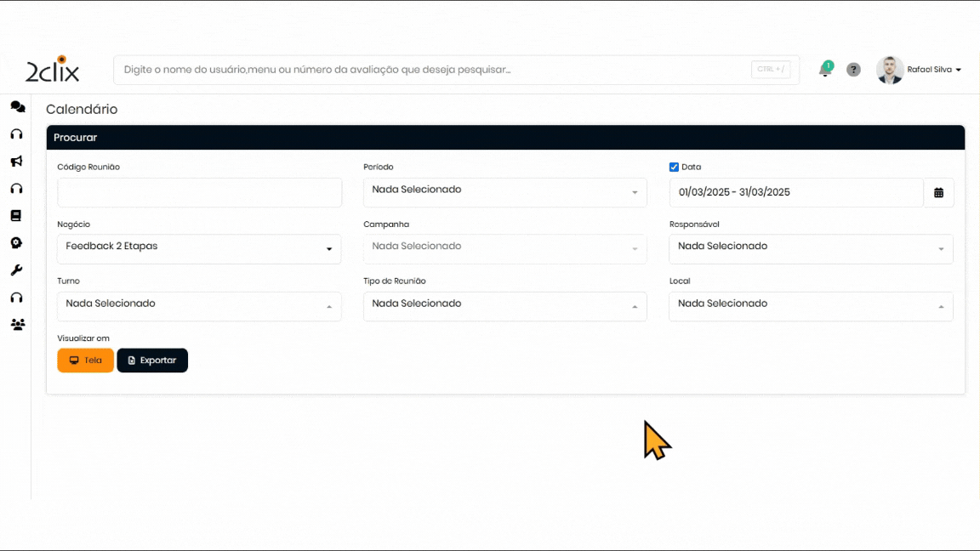Expand the Período dropdown
The width and height of the screenshot is (980, 551).
504,192
